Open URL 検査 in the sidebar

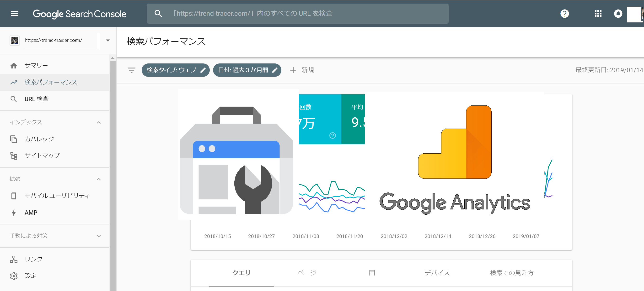tap(54, 99)
